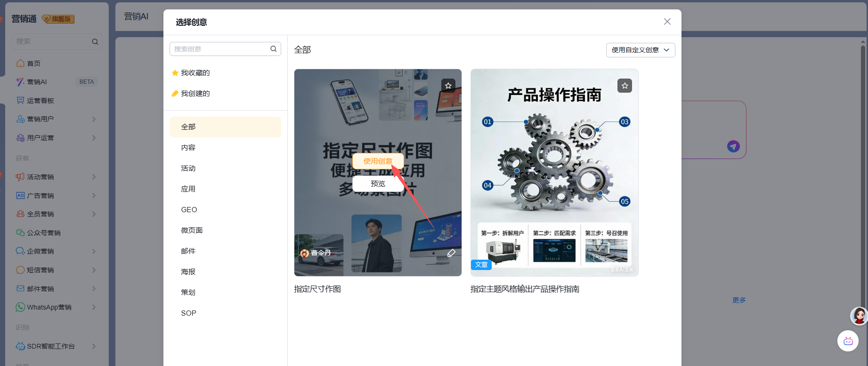The width and height of the screenshot is (868, 366).
Task: Expand the 活动营销 chevron
Action: (x=94, y=177)
